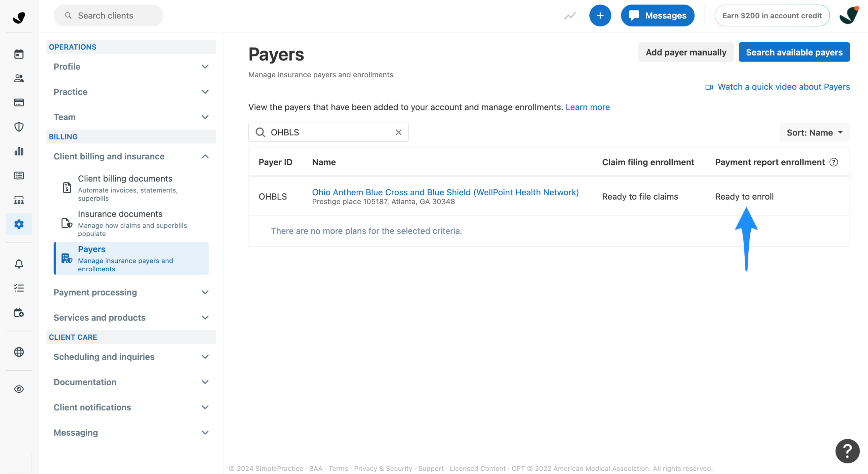This screenshot has width=868, height=474.
Task: Click the Search clients field
Action: pyautogui.click(x=108, y=16)
